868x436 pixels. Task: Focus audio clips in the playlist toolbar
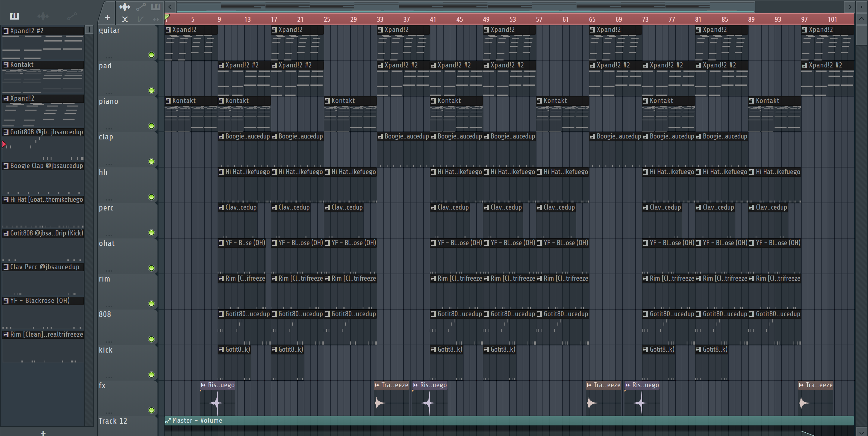click(x=125, y=7)
